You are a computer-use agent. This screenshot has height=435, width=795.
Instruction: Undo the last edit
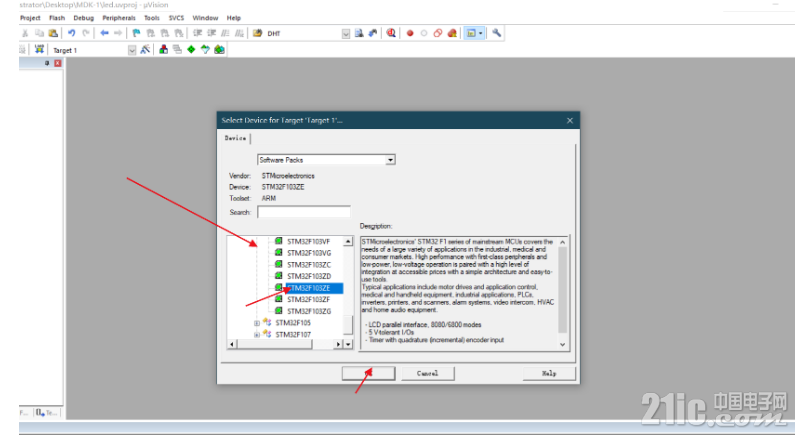pyautogui.click(x=71, y=33)
